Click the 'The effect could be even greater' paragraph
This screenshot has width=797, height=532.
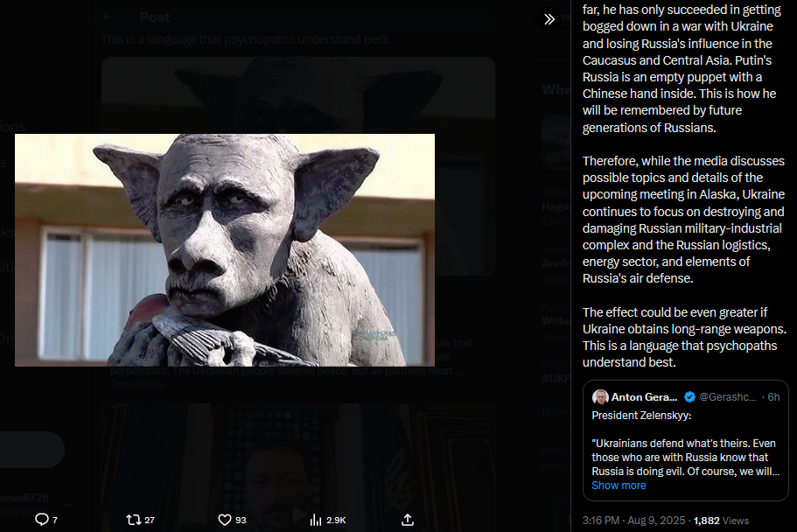click(x=684, y=337)
